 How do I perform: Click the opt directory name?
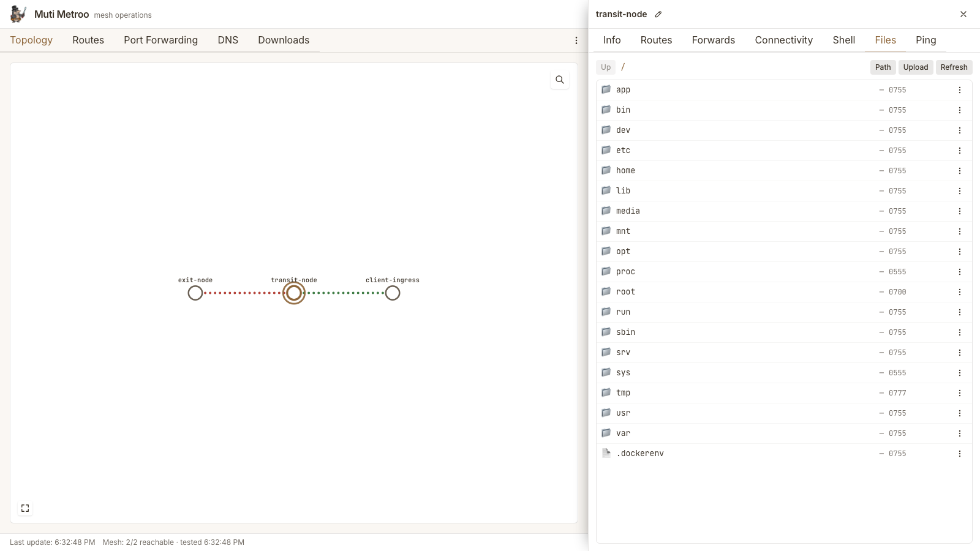(623, 252)
